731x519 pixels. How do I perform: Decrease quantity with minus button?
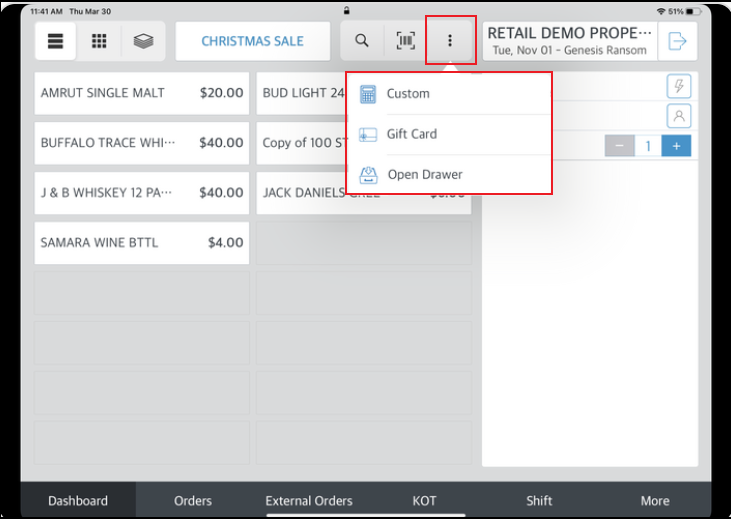[619, 146]
